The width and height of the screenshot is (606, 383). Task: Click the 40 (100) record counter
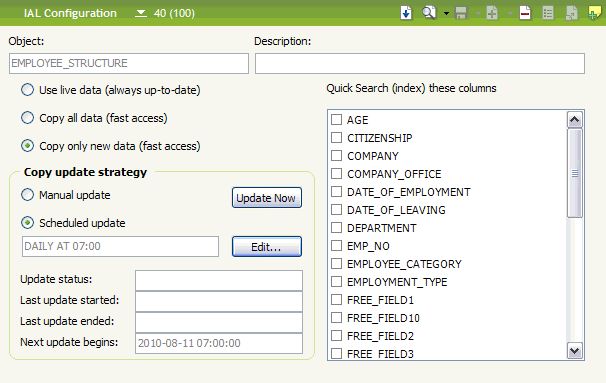[x=174, y=14]
